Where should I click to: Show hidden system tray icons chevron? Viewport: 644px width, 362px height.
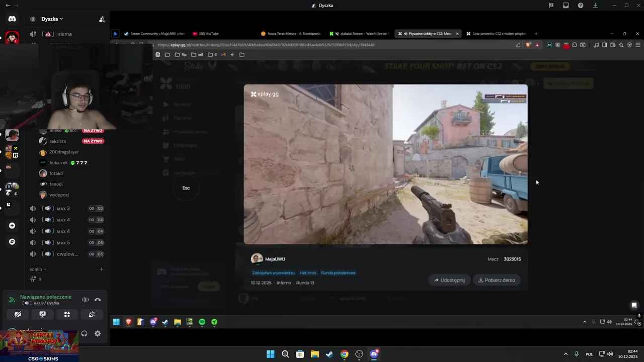[x=566, y=354]
